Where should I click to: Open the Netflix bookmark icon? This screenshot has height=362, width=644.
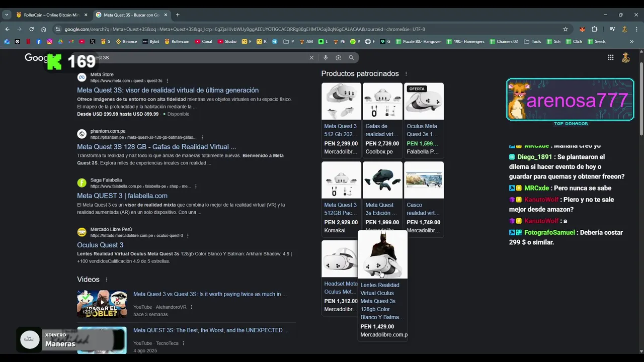[x=28, y=42]
